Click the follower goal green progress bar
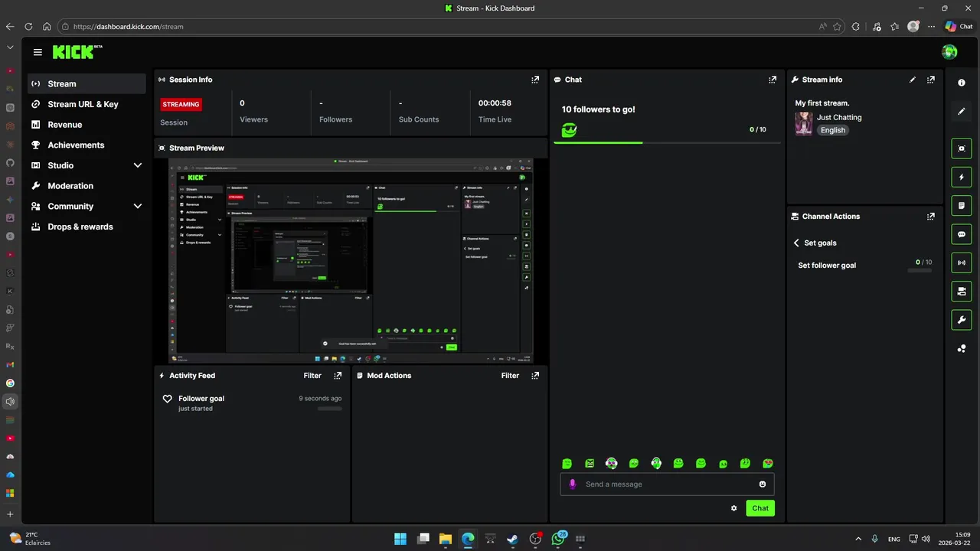The image size is (980, 551). tap(667, 142)
